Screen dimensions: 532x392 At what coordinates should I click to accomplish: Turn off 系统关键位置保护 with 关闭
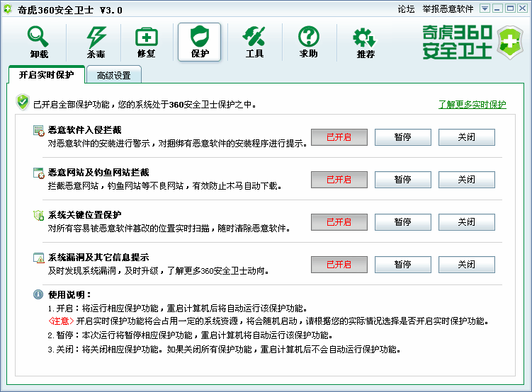click(x=467, y=222)
